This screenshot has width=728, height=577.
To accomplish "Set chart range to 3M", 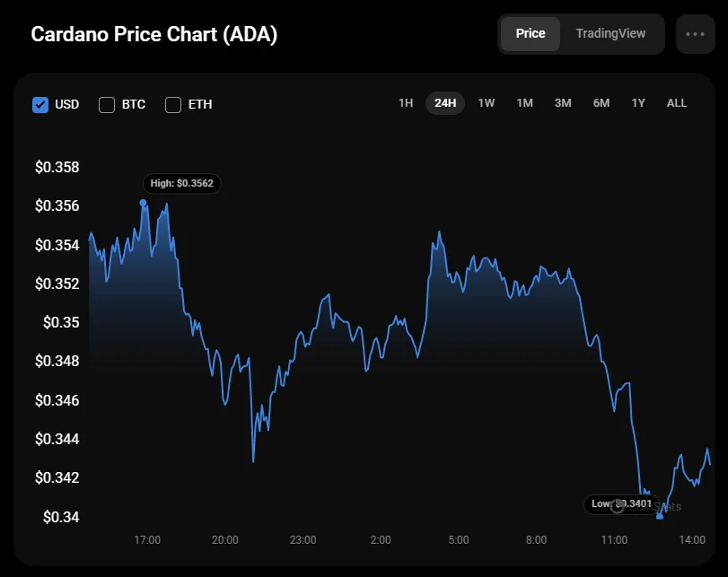I will [x=563, y=103].
